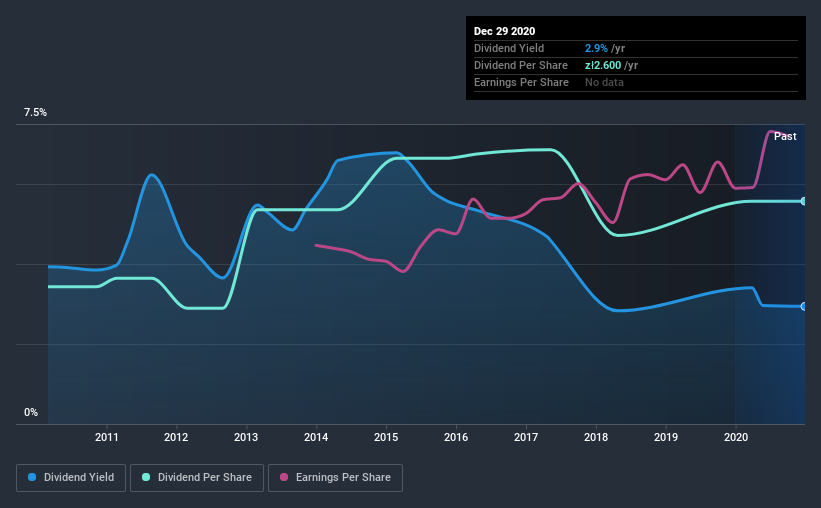
Task: Select the Dividend Per Share endpoint marker
Action: (x=804, y=201)
